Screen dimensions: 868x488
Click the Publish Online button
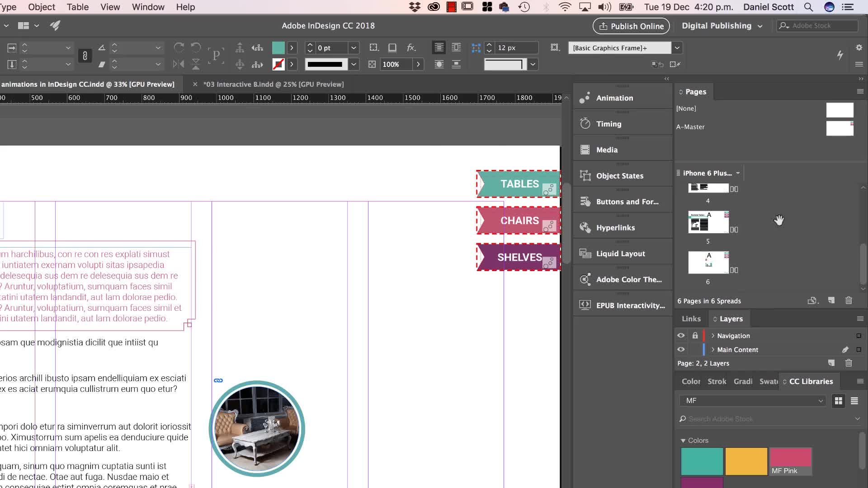point(631,26)
